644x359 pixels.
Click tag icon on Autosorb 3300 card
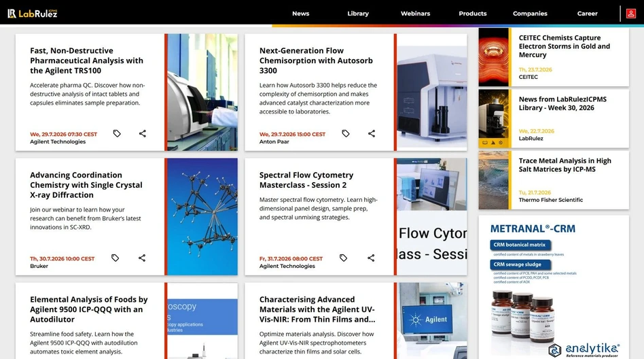click(x=346, y=133)
